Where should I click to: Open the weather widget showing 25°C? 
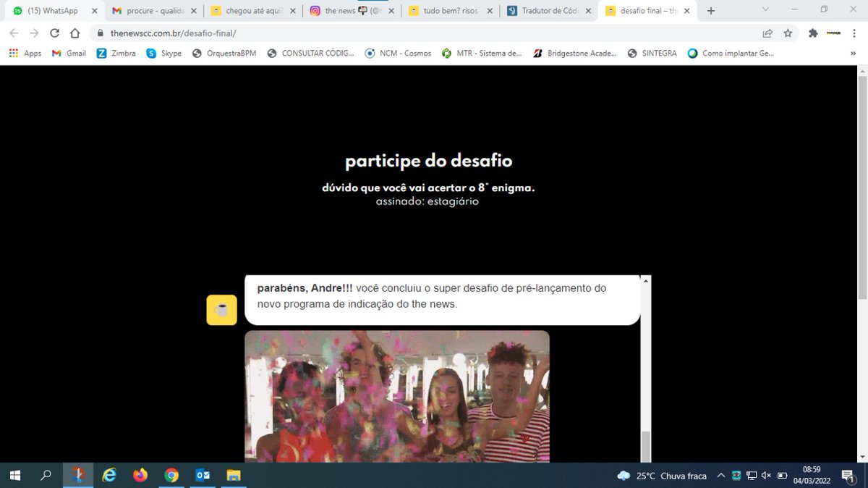click(x=662, y=476)
